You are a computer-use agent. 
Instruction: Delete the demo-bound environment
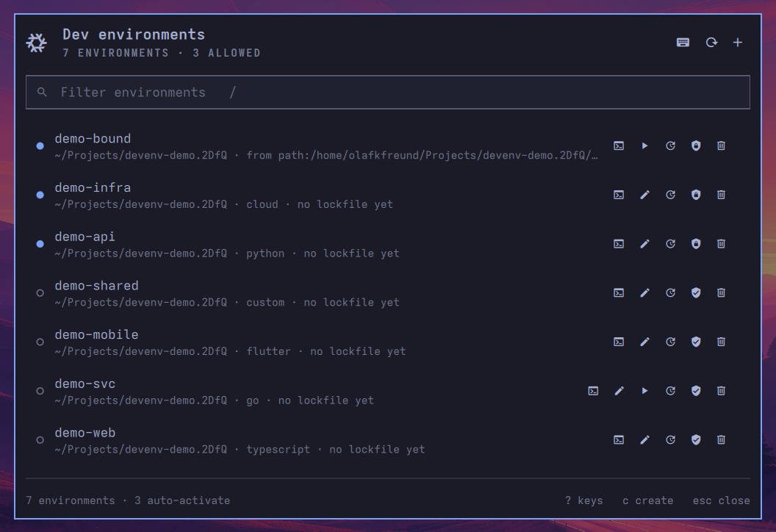(721, 145)
